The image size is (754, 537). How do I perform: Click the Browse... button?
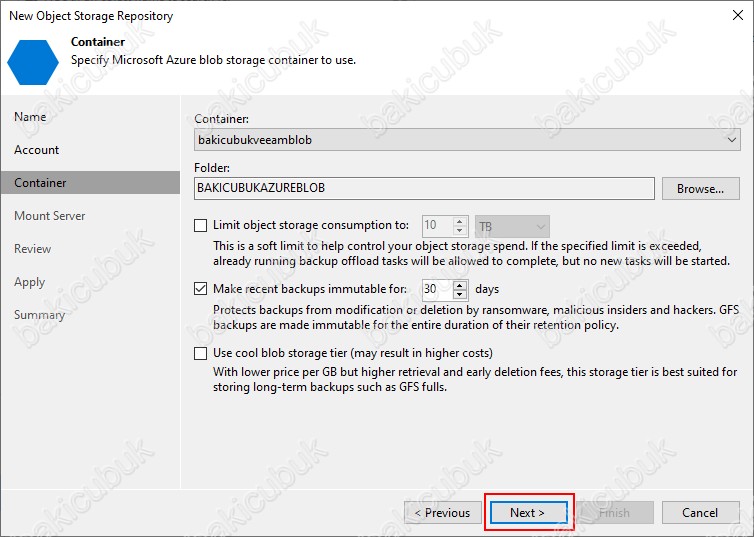pos(700,188)
